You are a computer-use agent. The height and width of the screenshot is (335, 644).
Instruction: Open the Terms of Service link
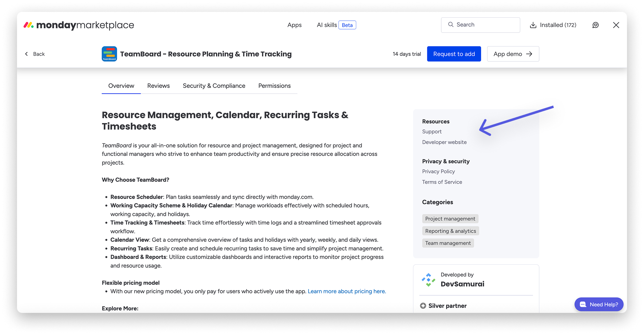[x=442, y=182]
